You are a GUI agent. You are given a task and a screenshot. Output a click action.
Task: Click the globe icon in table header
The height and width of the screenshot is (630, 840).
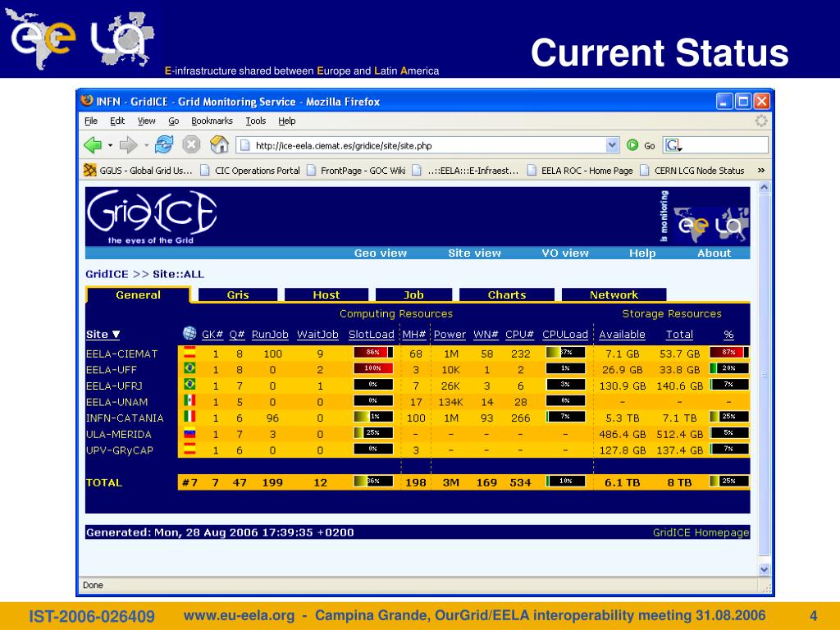click(189, 334)
